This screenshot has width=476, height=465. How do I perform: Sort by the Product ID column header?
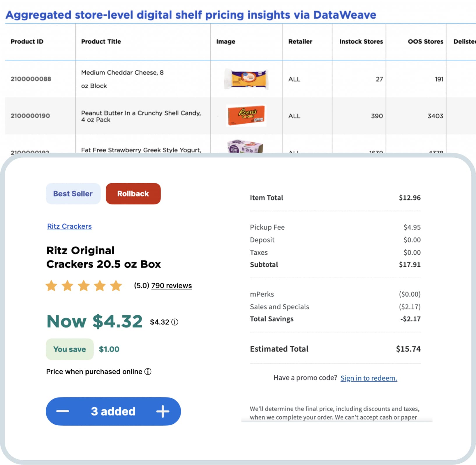(x=27, y=41)
